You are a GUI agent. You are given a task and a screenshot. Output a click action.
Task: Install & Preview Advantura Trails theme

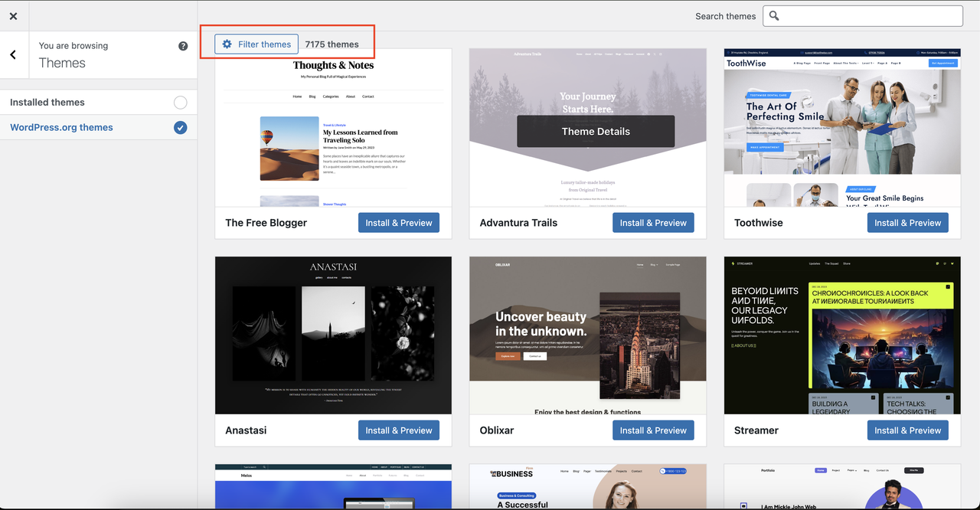(653, 223)
